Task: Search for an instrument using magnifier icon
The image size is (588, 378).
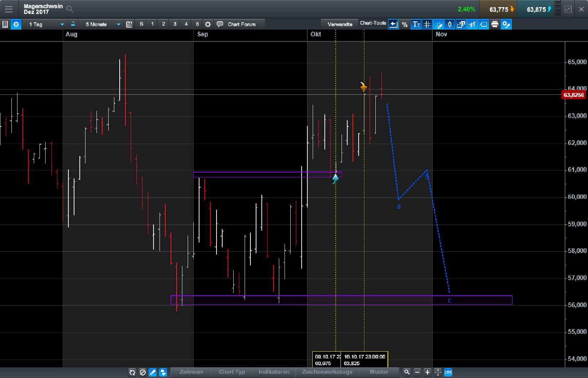Action: click(70, 9)
